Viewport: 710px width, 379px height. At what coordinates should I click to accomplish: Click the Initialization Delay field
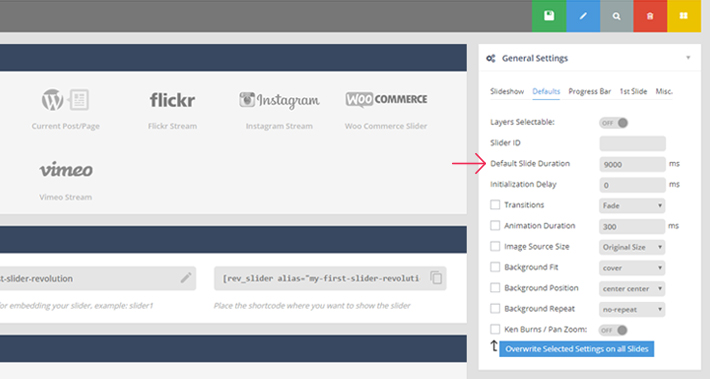click(x=633, y=185)
